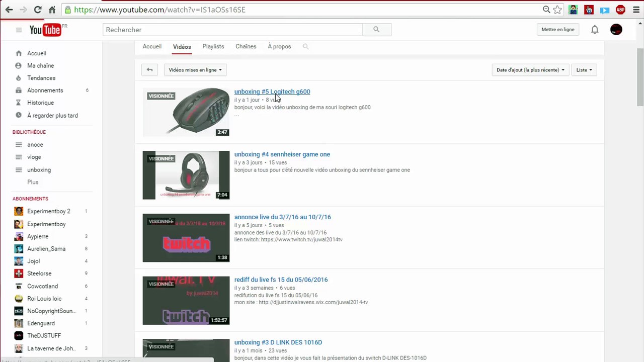Click the Rechercher search field
644x362 pixels.
(232, 30)
